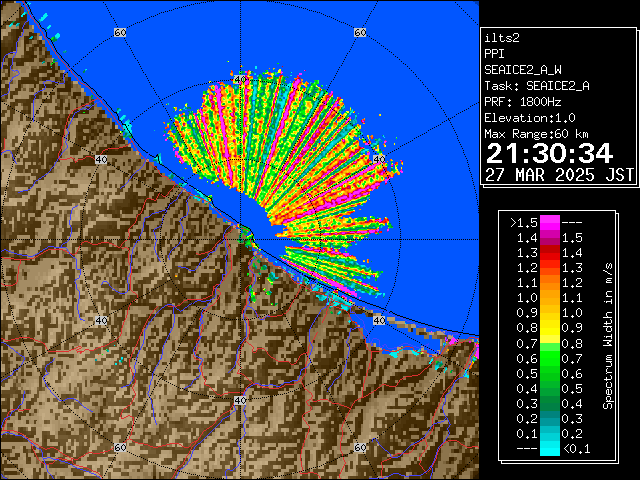Click the 40 km ring label south of center

coord(240,400)
